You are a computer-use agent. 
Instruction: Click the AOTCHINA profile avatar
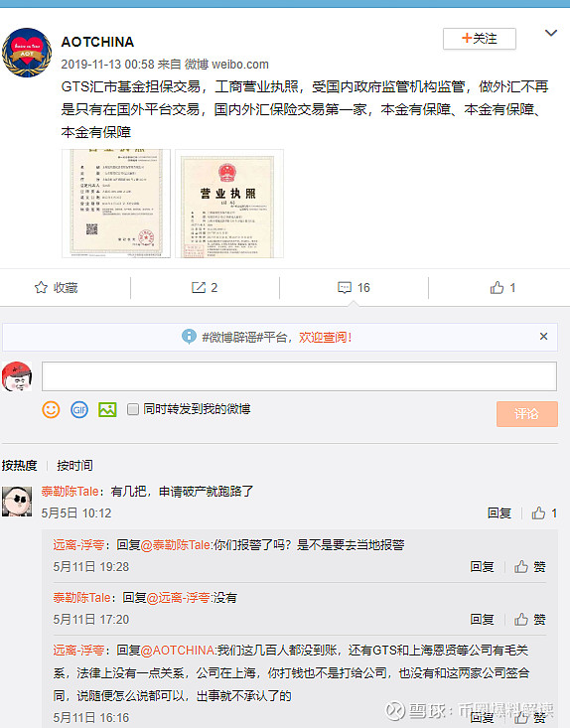(x=27, y=53)
